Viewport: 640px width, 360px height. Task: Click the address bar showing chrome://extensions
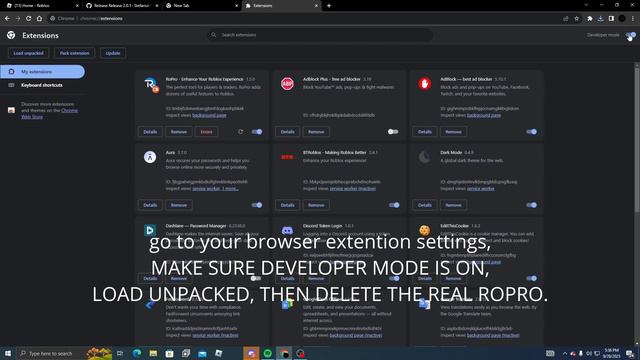[302, 18]
